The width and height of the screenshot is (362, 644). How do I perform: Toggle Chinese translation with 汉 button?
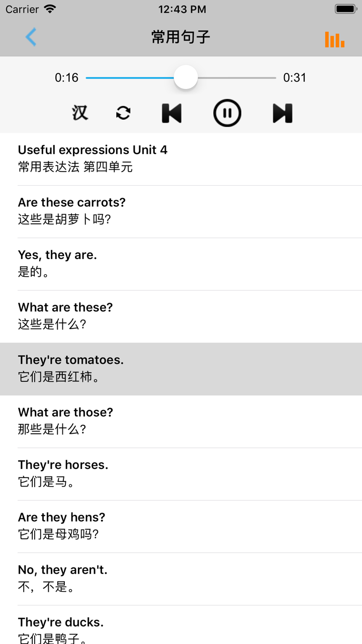[x=80, y=113]
